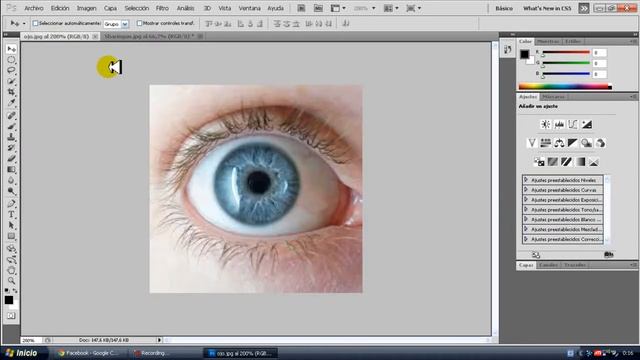Open the Filtro menu
The image size is (640, 360).
(x=162, y=8)
